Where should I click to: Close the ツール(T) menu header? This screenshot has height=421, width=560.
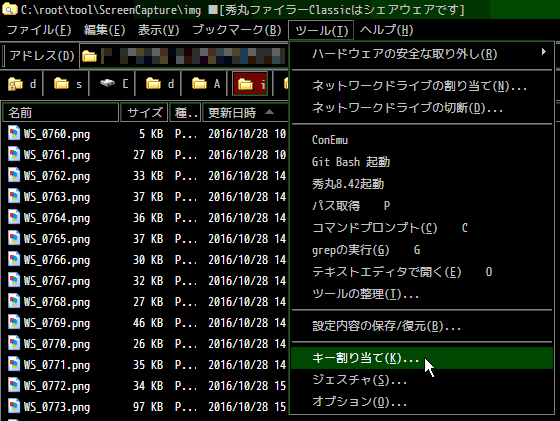321,30
